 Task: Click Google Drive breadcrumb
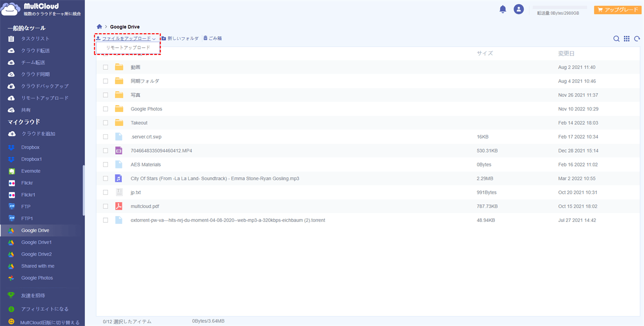pos(125,27)
